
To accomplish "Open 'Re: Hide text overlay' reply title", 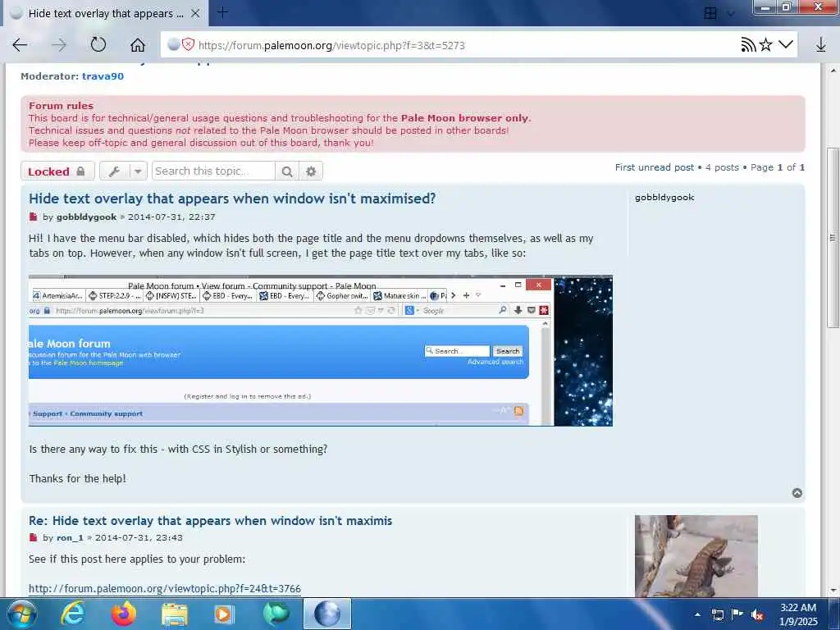I will pos(211,521).
